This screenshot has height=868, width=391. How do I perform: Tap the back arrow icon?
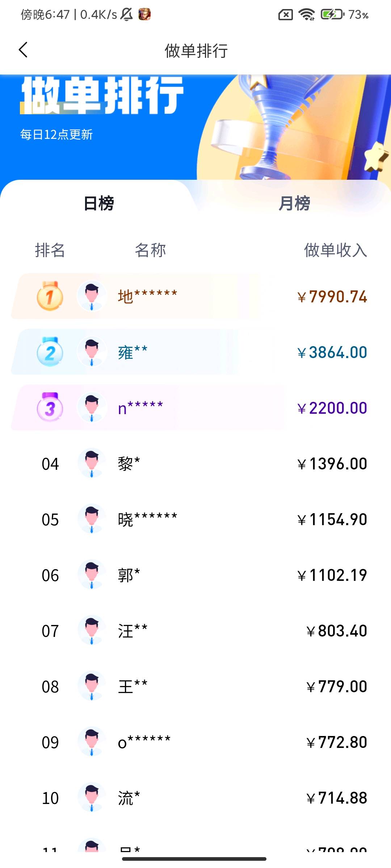pos(23,50)
